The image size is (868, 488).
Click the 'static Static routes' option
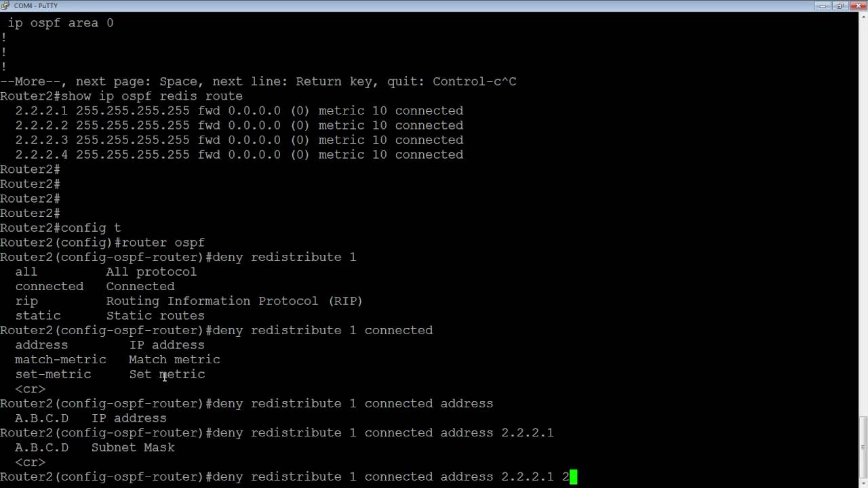[x=110, y=316]
